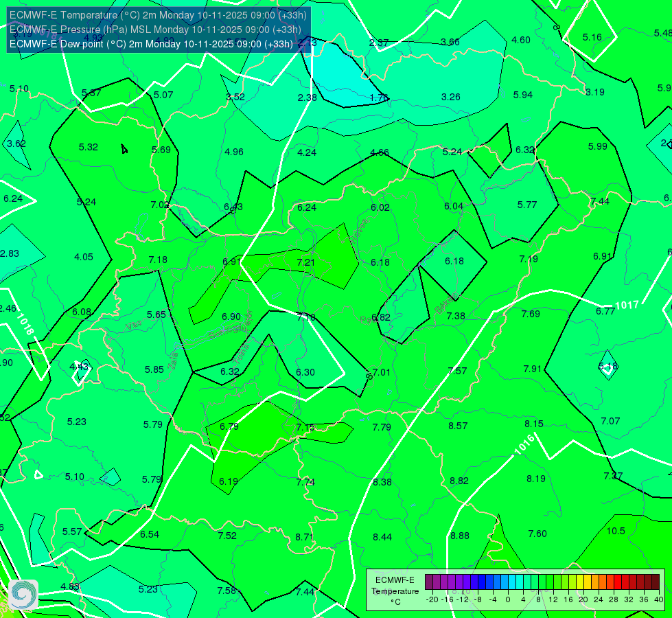Viewport: 672px width, 618px height.
Task: Select the ECMWF-E Temperature 2m layer label
Action: (158, 15)
